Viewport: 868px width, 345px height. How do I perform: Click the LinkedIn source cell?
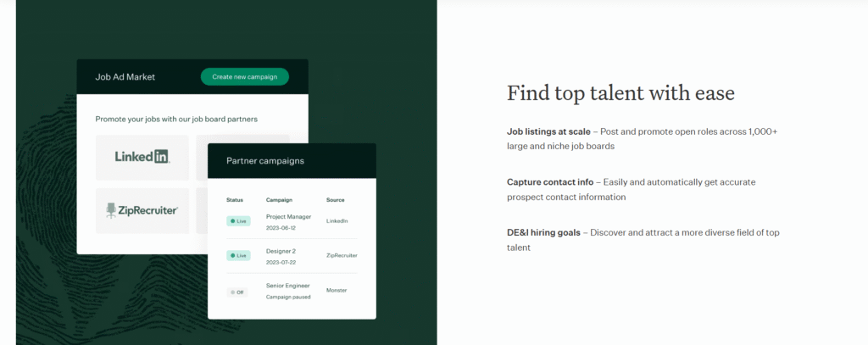[x=337, y=221]
